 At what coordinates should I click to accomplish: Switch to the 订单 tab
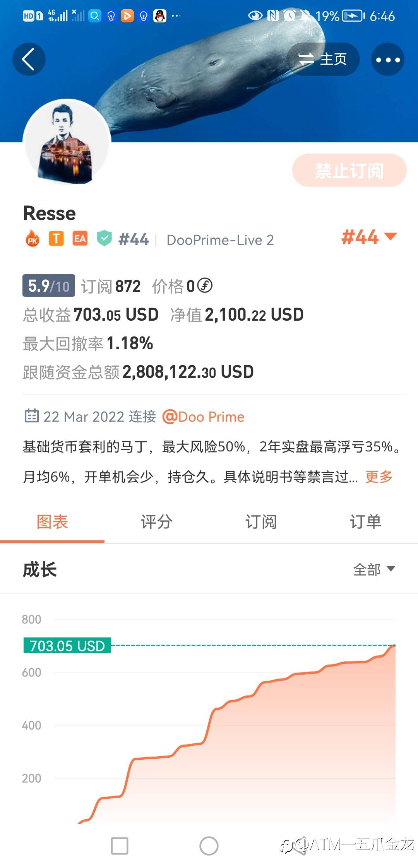(365, 522)
